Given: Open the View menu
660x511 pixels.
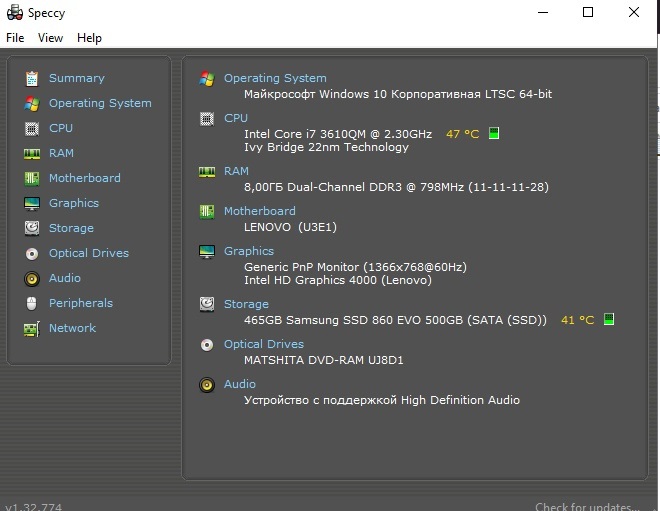Looking at the screenshot, I should (50, 38).
